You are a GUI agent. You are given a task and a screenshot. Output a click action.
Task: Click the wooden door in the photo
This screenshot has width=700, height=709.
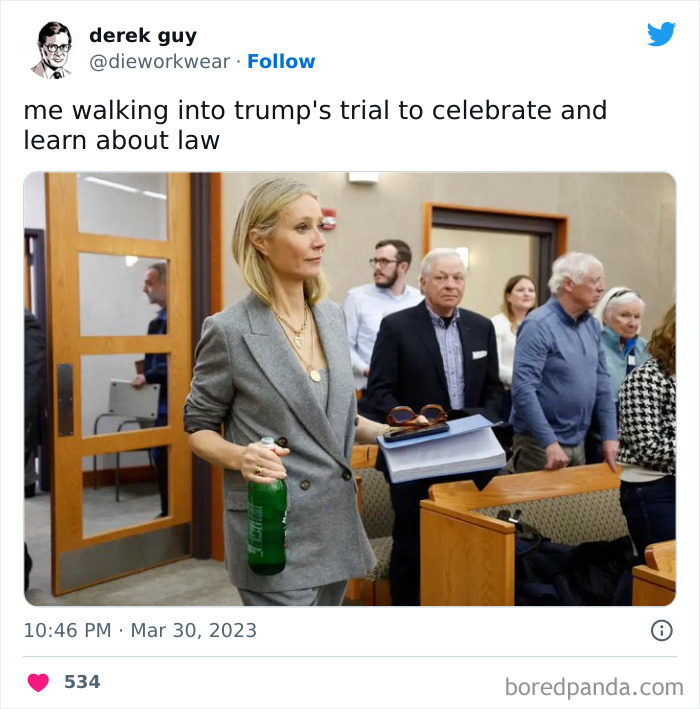coord(118,382)
